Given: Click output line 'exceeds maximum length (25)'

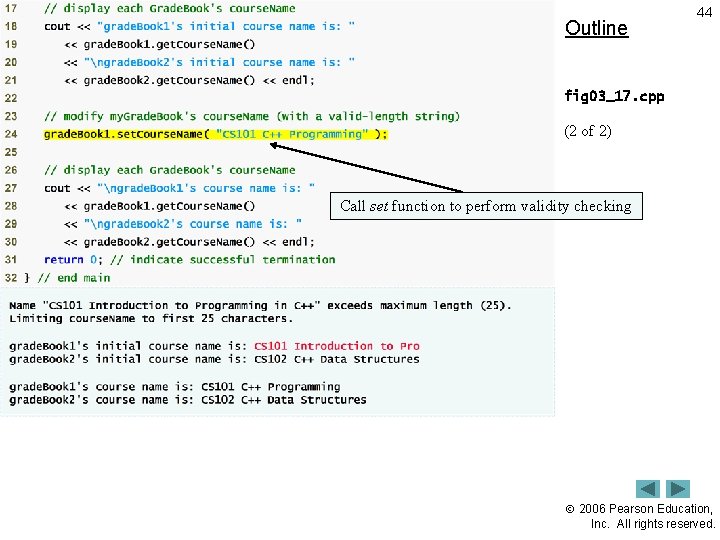Looking at the screenshot, I should pyautogui.click(x=260, y=305).
